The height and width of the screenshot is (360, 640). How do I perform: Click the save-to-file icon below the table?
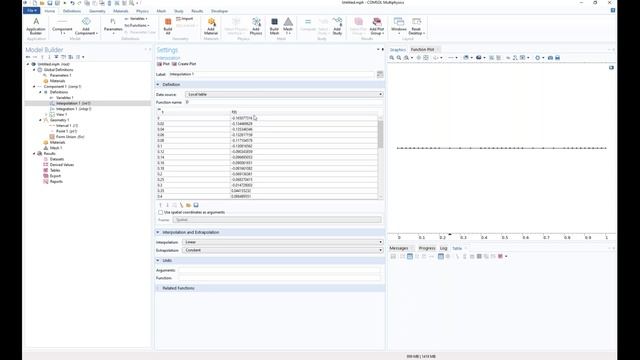point(196,205)
